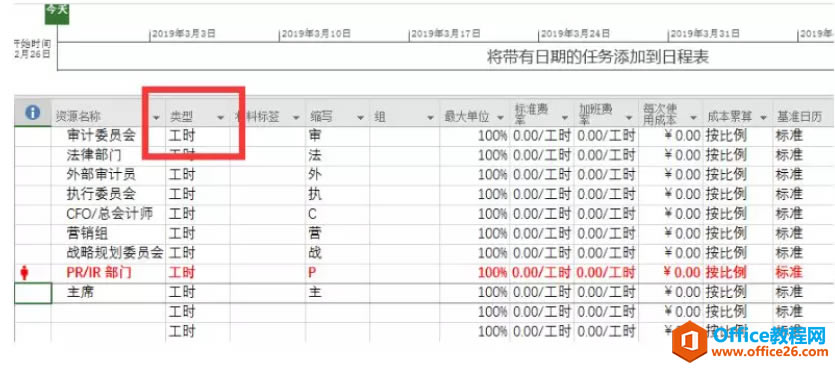Click the overtime rate cell for CFO/总会计师
The image size is (835, 369).
click(606, 214)
